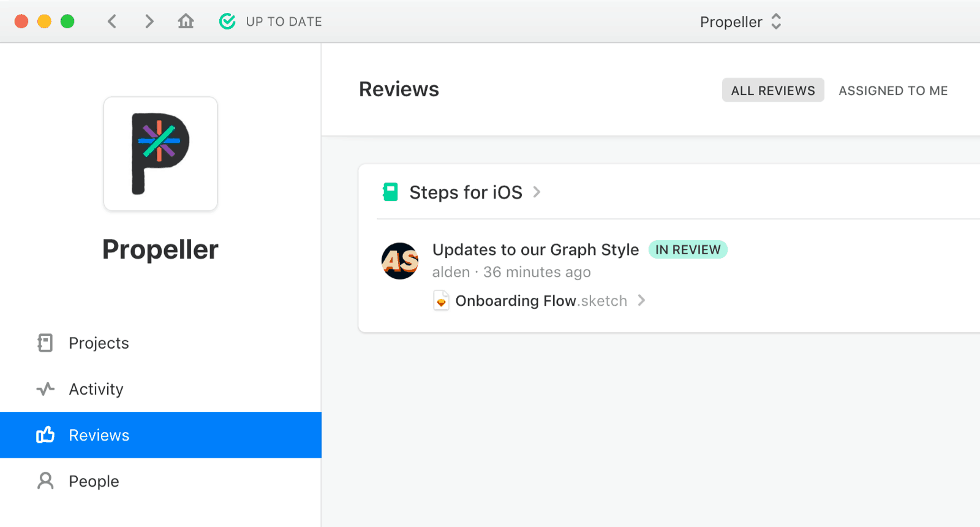Open the home icon in toolbar
Screen dimensions: 980x527
(186, 21)
